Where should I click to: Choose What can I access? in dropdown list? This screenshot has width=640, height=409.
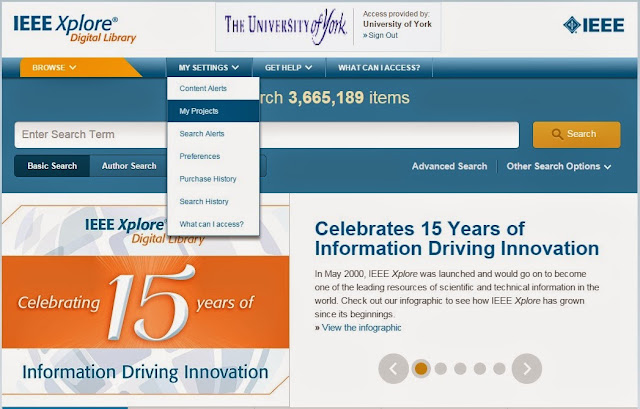[213, 224]
